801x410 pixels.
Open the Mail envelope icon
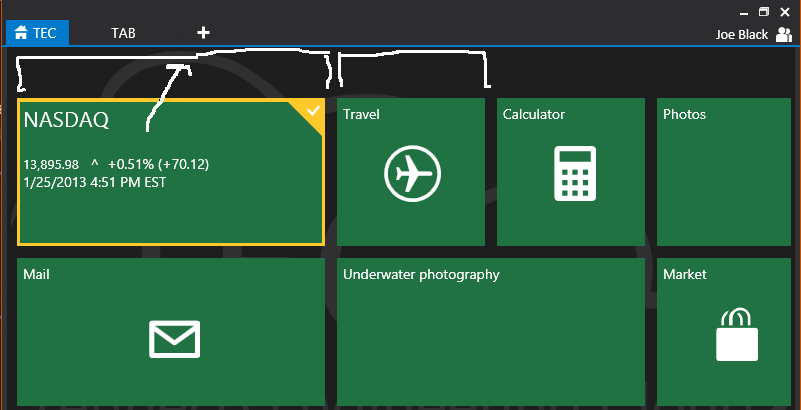(x=175, y=339)
